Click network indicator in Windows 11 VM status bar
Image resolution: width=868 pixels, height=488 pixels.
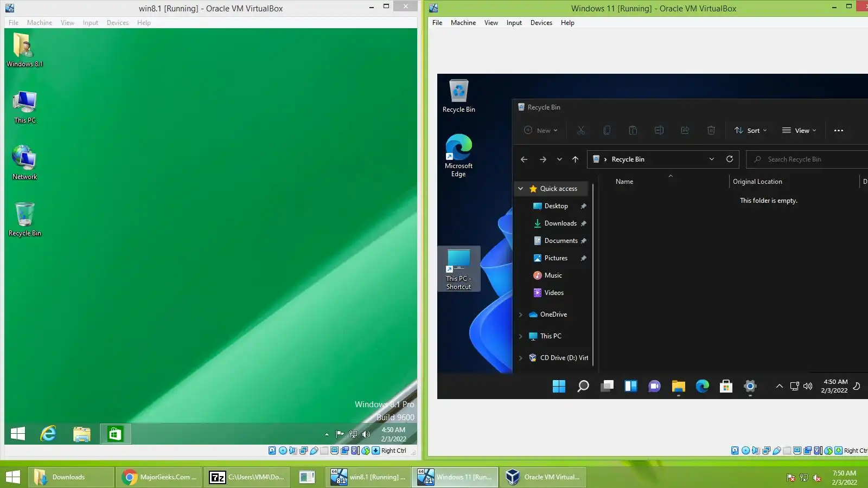[x=766, y=451]
